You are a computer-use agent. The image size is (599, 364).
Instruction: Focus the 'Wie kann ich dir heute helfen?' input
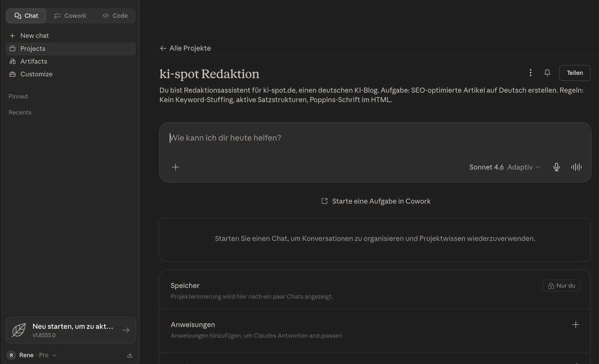[x=375, y=138]
